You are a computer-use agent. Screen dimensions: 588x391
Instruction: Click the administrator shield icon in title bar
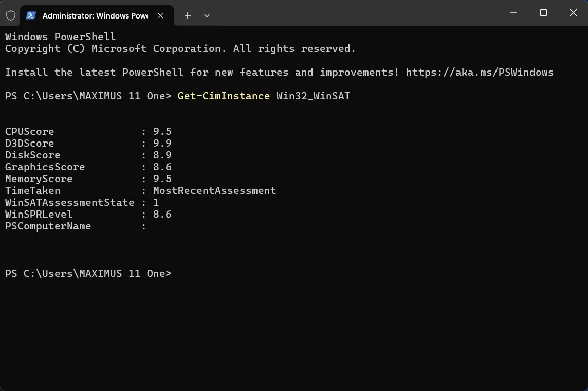[11, 15]
